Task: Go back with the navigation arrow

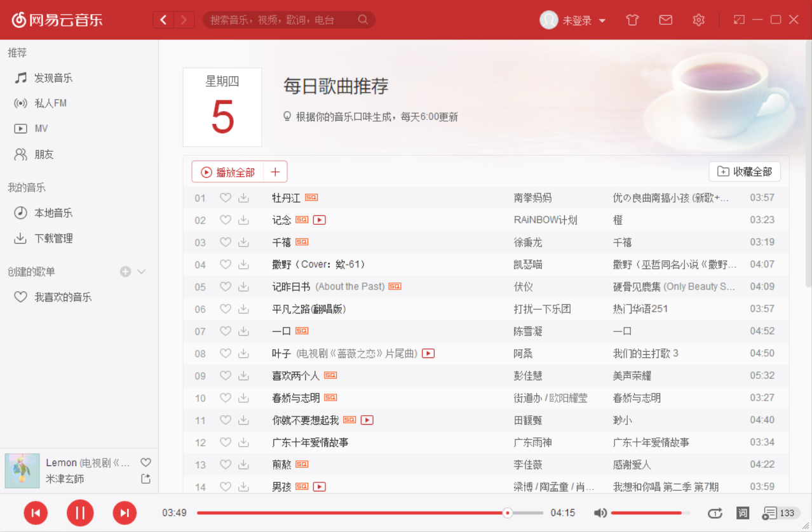Action: tap(163, 20)
